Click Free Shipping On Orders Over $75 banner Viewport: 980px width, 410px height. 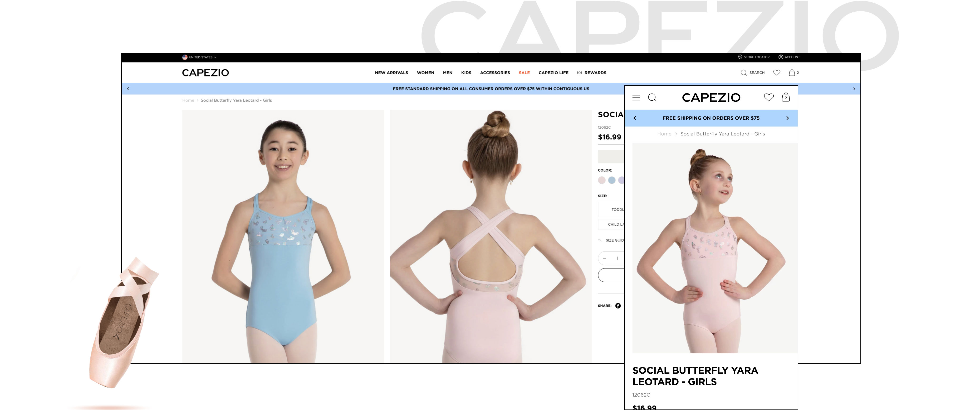(x=711, y=118)
